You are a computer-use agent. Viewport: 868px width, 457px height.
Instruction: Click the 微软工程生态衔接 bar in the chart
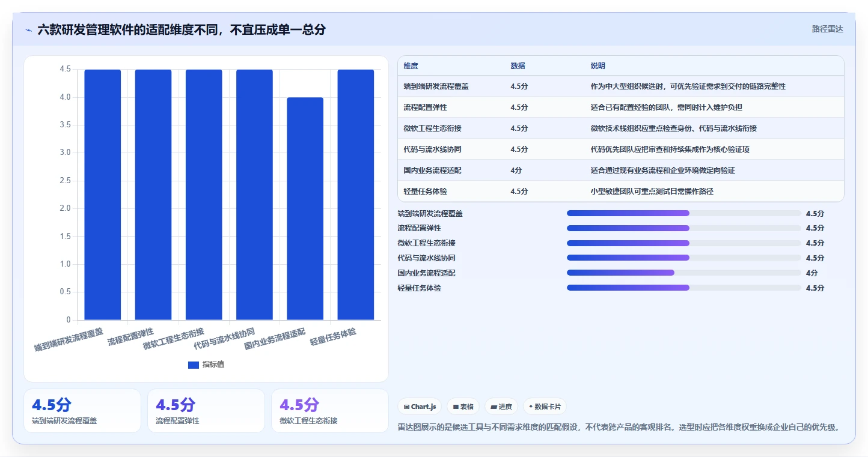click(204, 195)
